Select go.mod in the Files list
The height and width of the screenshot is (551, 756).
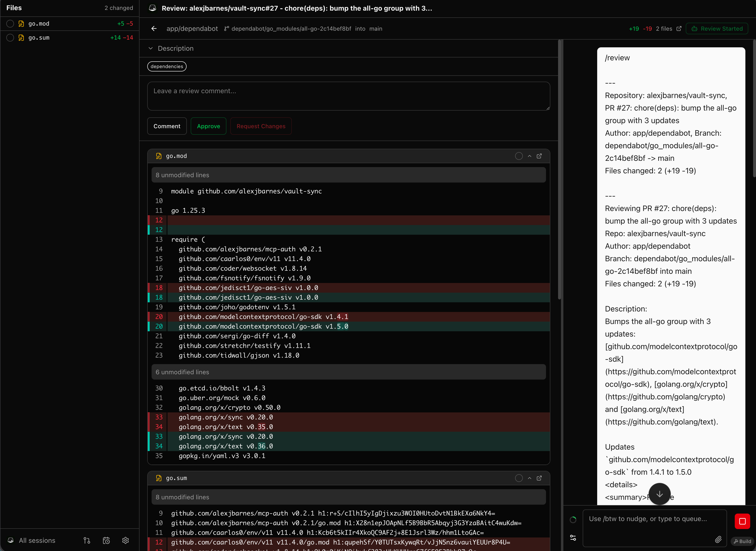(70, 24)
